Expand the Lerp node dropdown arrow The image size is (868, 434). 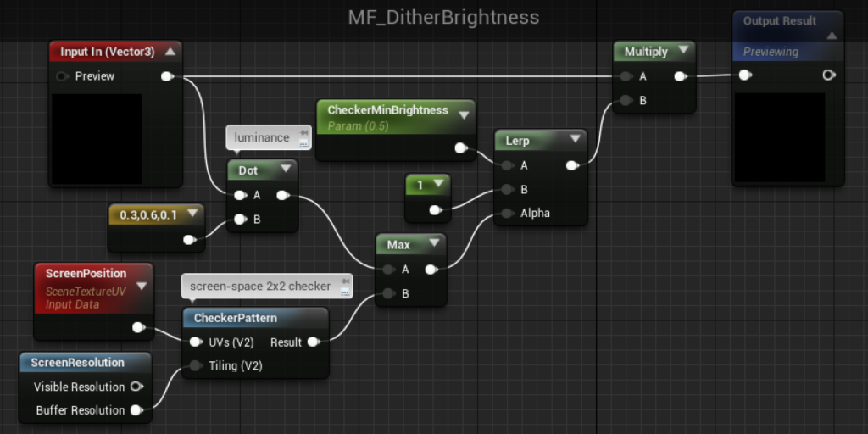[576, 139]
